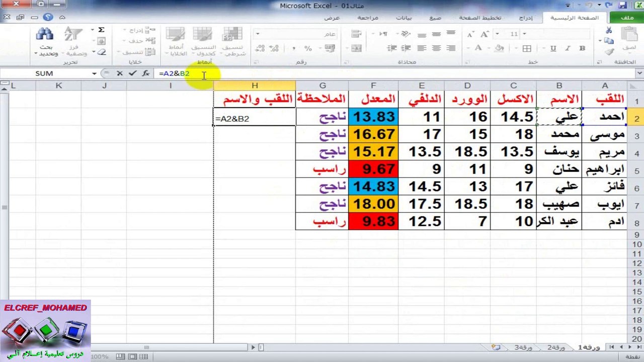Click the Clear eraser icon
This screenshot has height=362, width=644.
[x=101, y=52]
